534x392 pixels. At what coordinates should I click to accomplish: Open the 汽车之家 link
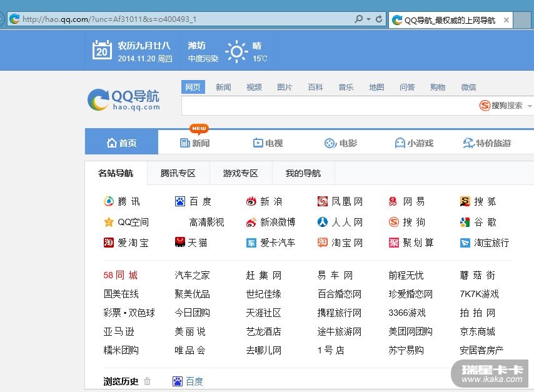click(x=193, y=275)
